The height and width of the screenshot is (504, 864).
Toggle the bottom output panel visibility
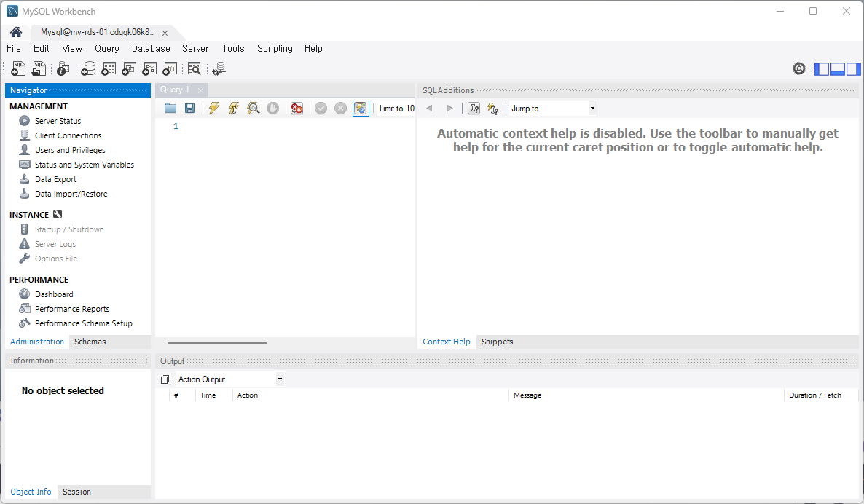(x=838, y=69)
